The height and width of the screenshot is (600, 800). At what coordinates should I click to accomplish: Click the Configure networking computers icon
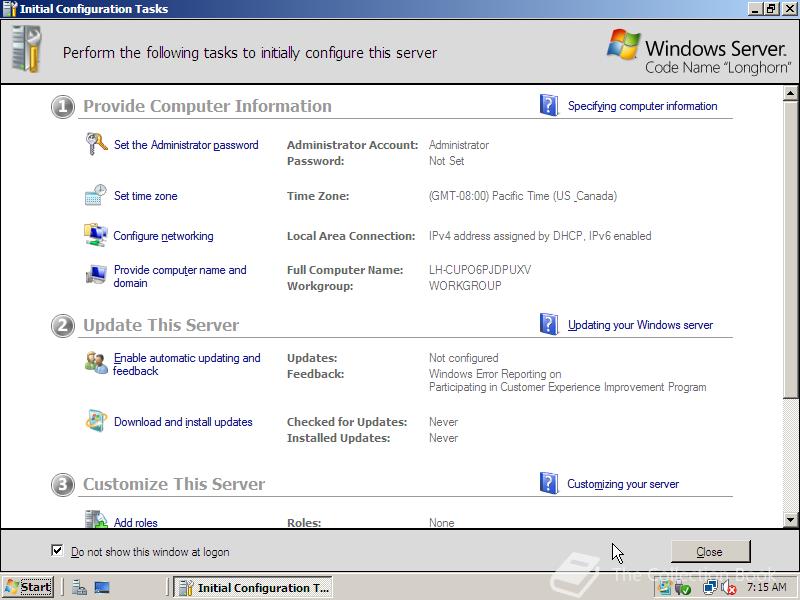(95, 235)
